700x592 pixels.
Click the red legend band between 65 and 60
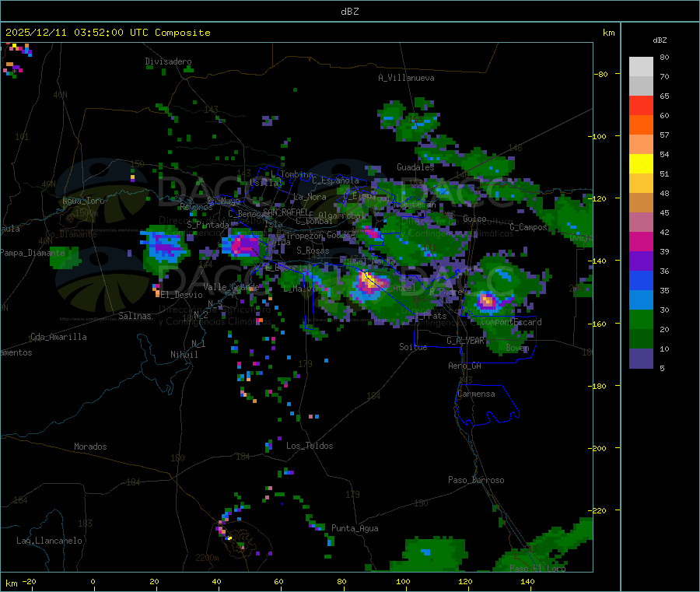pos(641,106)
